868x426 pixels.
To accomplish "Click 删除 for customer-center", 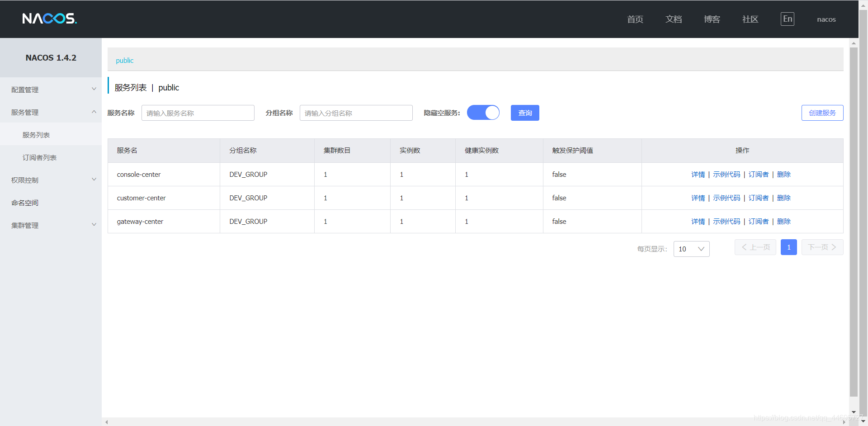I will pyautogui.click(x=784, y=198).
